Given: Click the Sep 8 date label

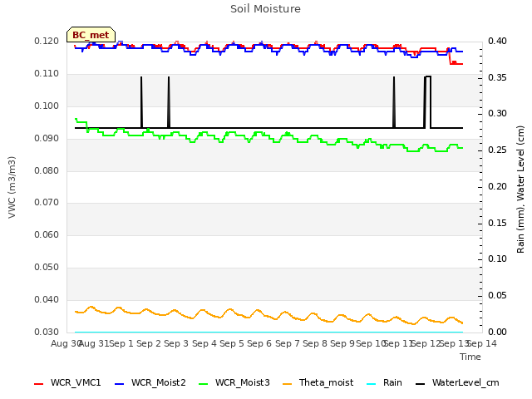Looking at the screenshot, I should [315, 343].
